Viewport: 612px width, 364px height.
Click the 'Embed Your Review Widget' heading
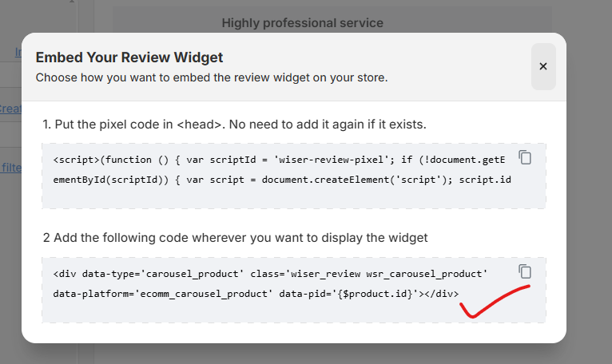point(129,57)
